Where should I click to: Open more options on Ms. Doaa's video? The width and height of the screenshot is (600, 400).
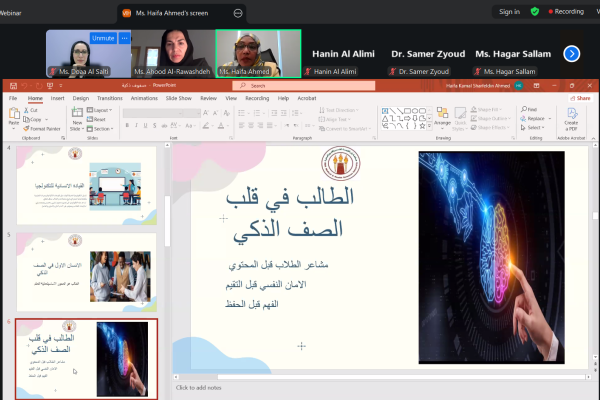coord(124,38)
